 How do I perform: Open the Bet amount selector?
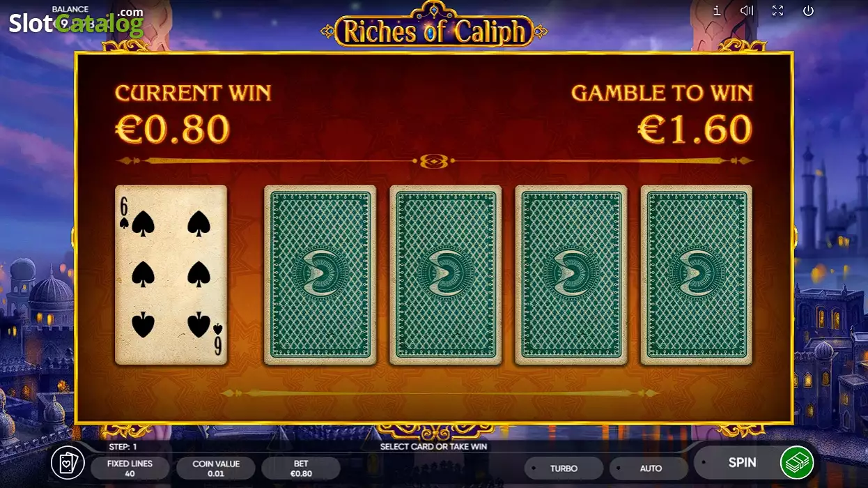point(301,468)
